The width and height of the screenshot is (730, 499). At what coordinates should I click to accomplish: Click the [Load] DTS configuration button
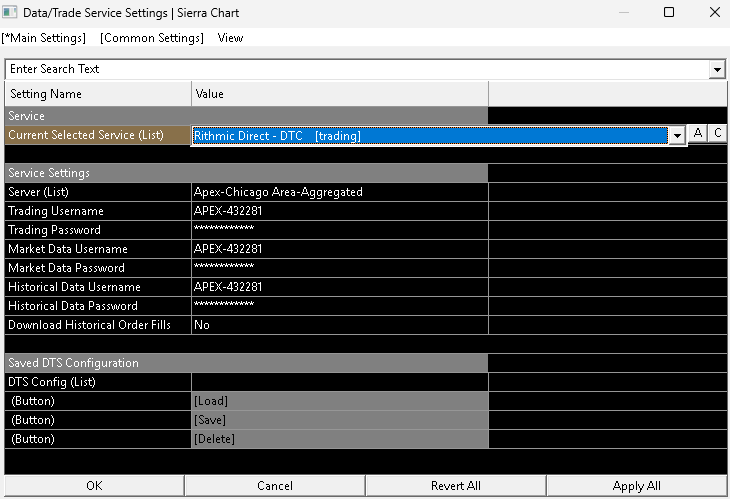click(339, 401)
